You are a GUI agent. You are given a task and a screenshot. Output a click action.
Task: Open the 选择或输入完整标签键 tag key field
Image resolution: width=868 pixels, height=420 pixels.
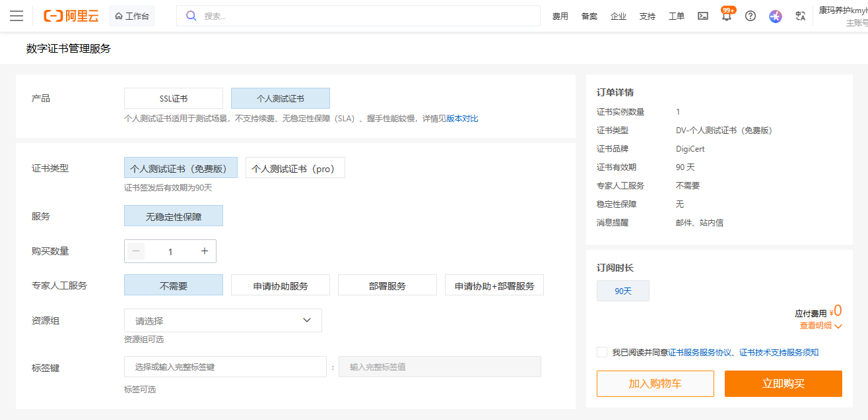pos(225,367)
